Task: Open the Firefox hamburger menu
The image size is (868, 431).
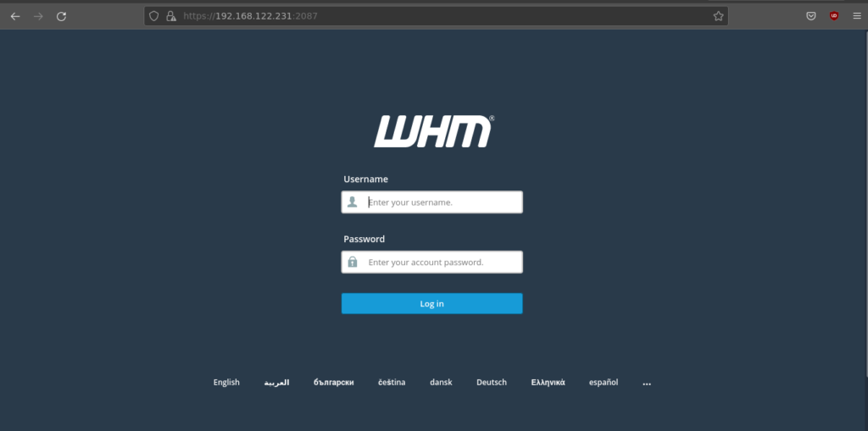Action: pos(857,16)
